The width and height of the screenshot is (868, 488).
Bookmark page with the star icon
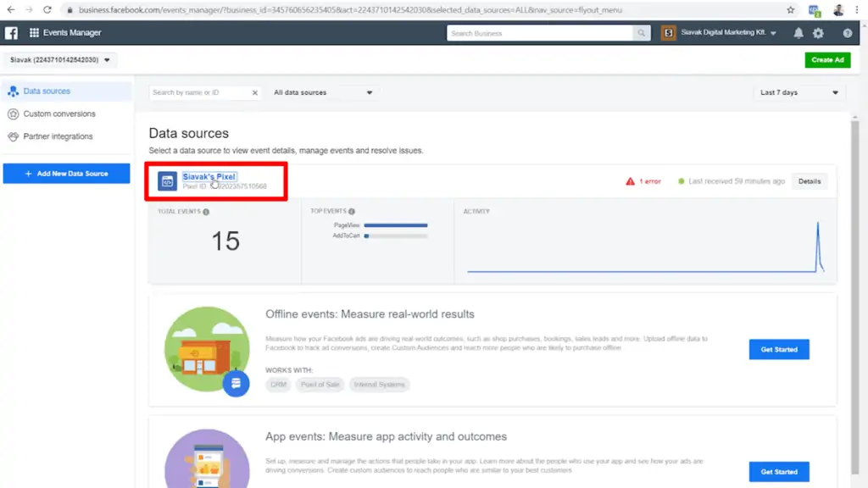point(790,9)
